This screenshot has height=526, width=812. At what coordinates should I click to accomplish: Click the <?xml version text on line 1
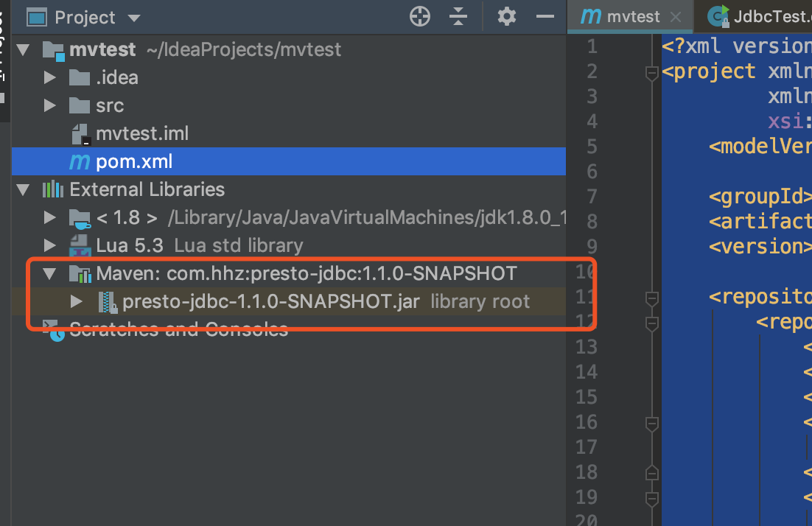pyautogui.click(x=736, y=46)
